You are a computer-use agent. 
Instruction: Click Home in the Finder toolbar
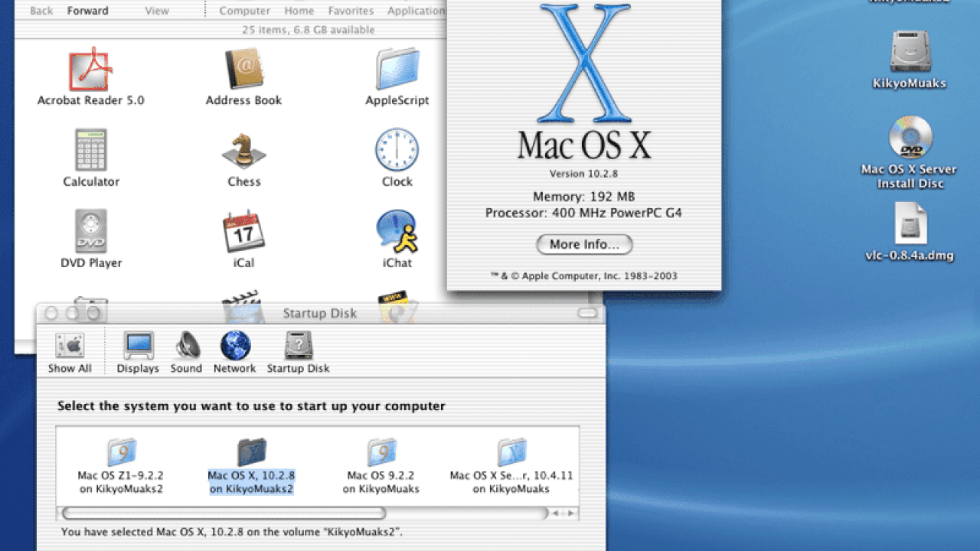click(299, 11)
